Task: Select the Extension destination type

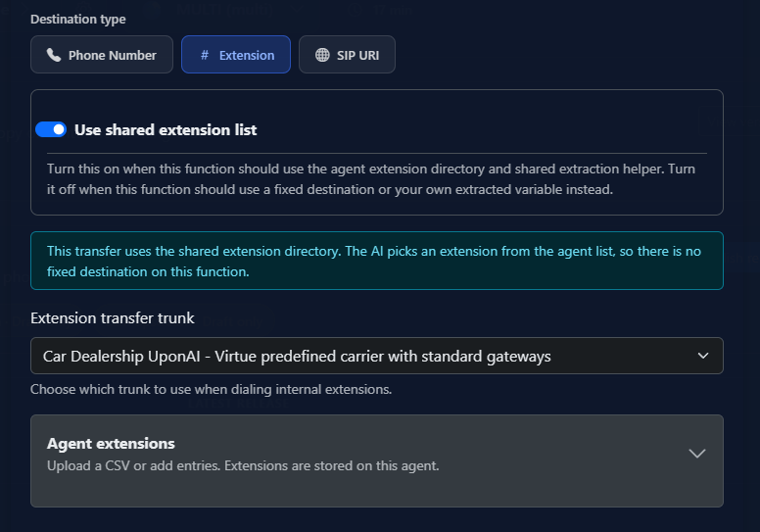Action: click(x=236, y=55)
